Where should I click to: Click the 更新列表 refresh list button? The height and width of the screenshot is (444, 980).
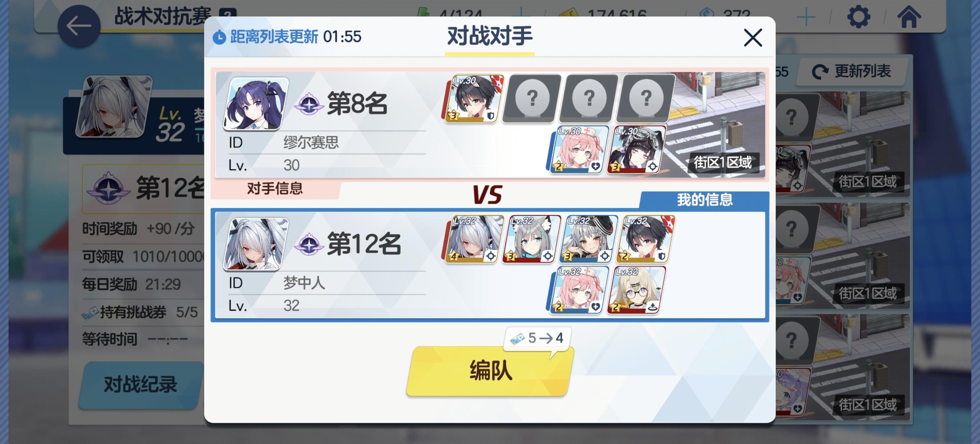[x=852, y=71]
